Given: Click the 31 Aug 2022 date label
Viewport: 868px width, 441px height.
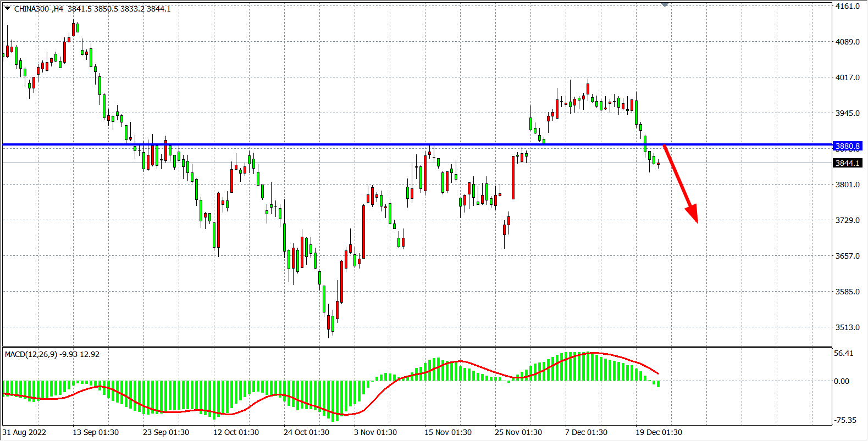Looking at the screenshot, I should (x=25, y=432).
